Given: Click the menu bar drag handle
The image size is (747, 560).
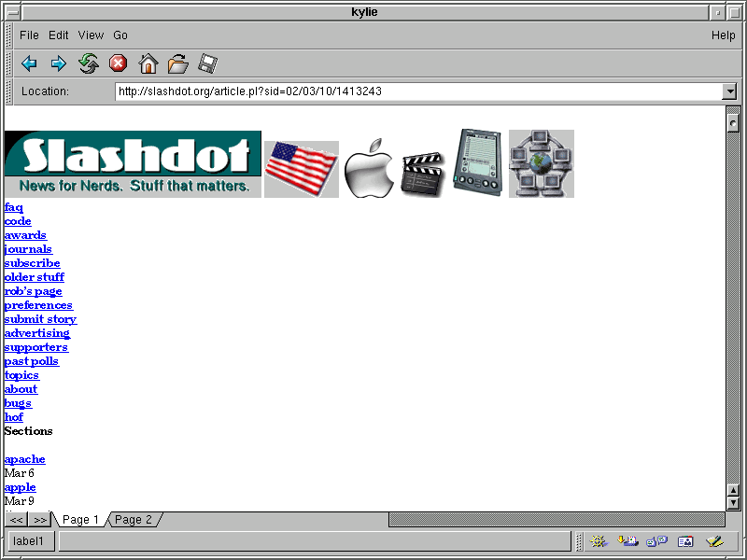Looking at the screenshot, I should (x=8, y=35).
